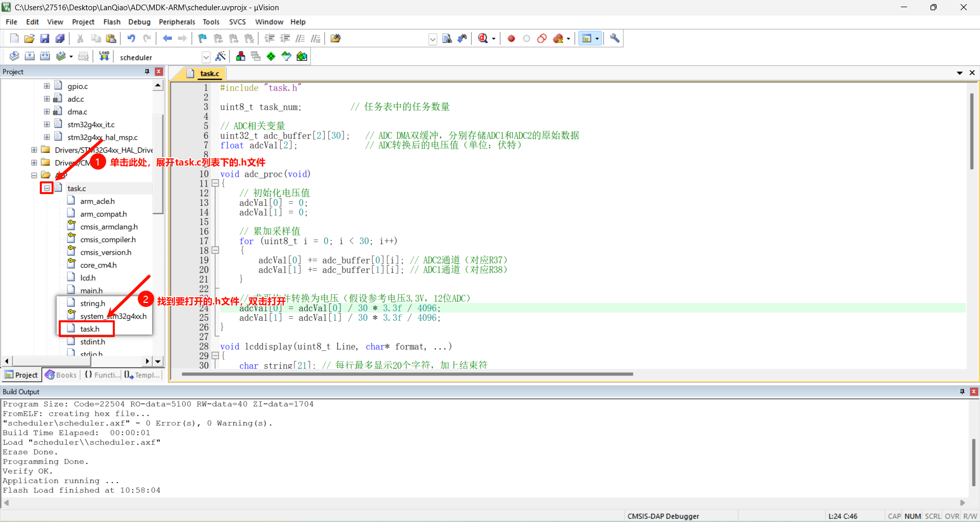Open Configuration with the wrench icon

tap(615, 38)
